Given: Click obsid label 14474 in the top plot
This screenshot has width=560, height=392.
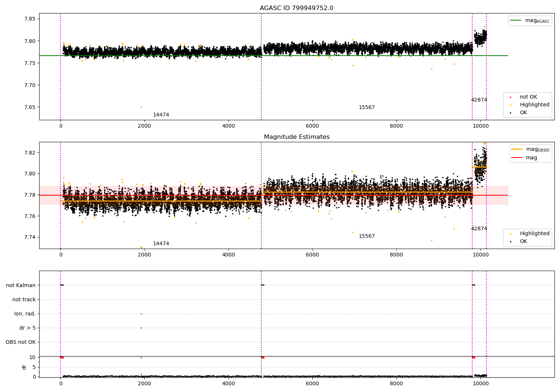Looking at the screenshot, I should point(161,115).
